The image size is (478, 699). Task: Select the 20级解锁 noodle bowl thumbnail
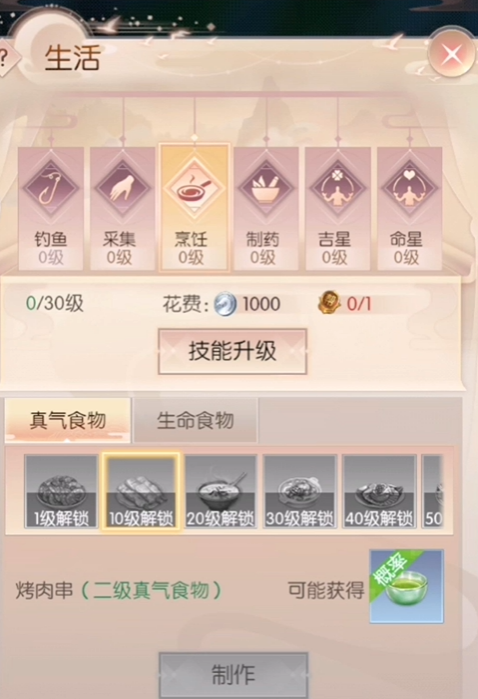click(x=220, y=491)
